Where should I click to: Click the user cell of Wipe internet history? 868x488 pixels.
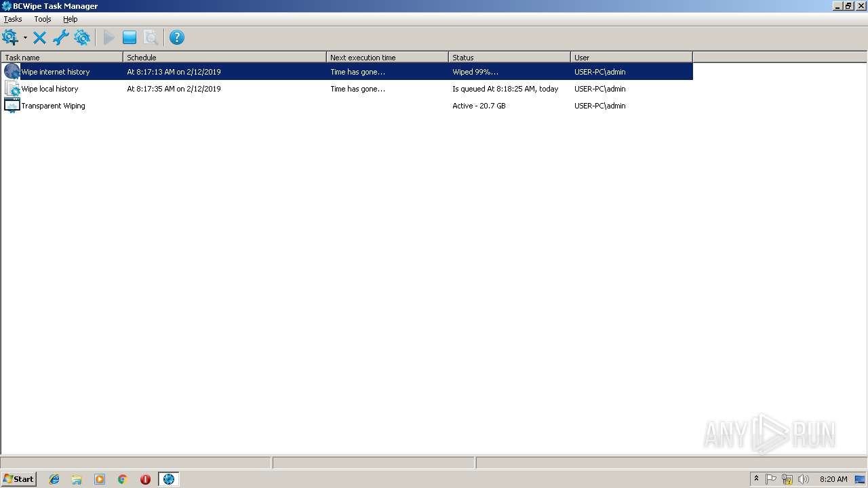click(599, 72)
